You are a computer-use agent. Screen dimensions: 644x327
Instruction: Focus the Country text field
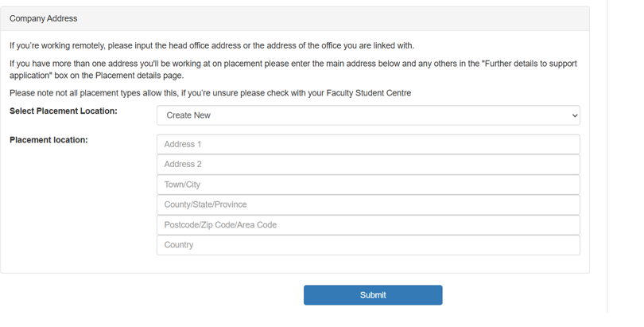pyautogui.click(x=367, y=245)
